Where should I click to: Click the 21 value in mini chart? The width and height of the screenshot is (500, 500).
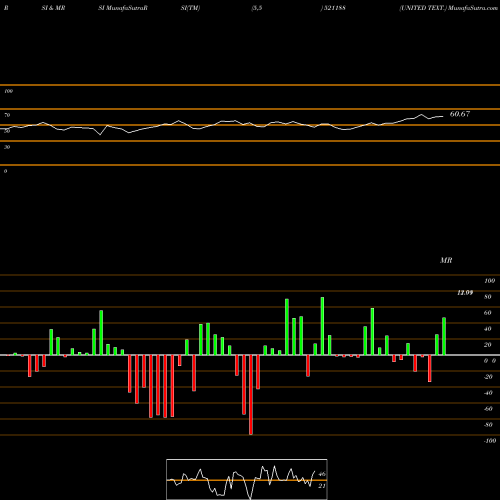(x=322, y=486)
